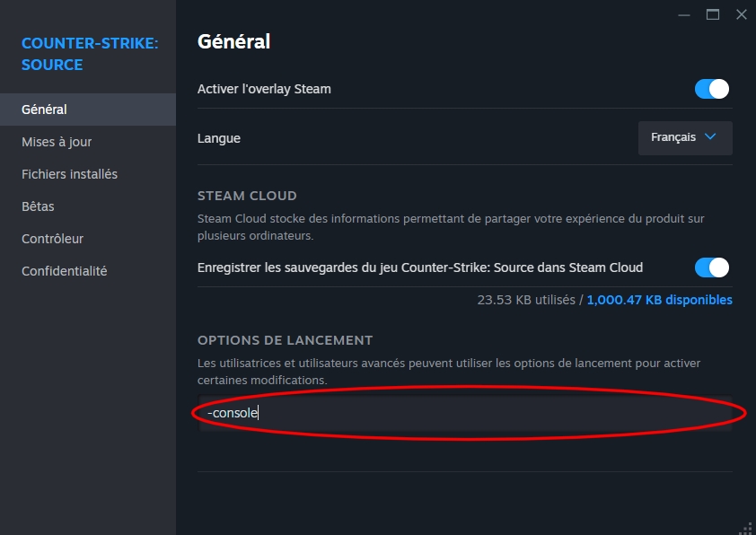This screenshot has height=535, width=756.
Task: Close the properties window
Action: pos(742,15)
